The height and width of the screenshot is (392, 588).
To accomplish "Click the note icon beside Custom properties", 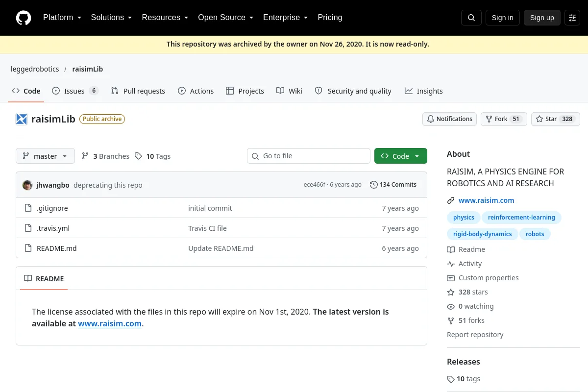I will [x=451, y=278].
